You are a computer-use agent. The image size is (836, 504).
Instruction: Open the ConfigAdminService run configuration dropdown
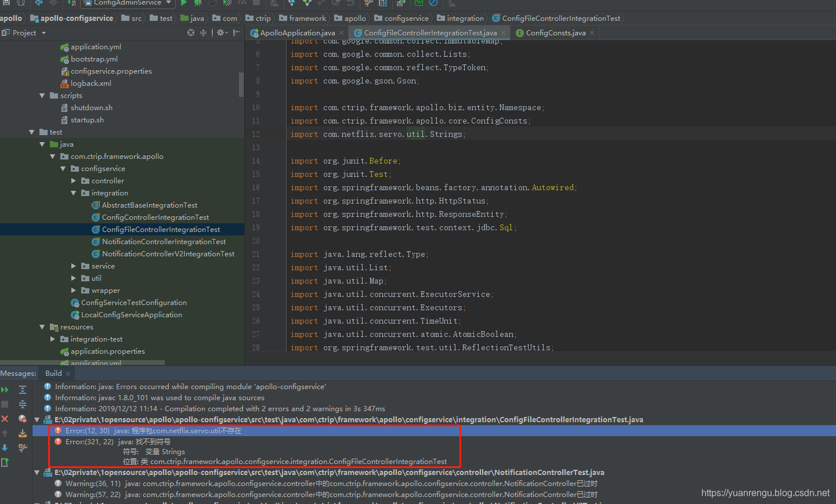[x=127, y=3]
